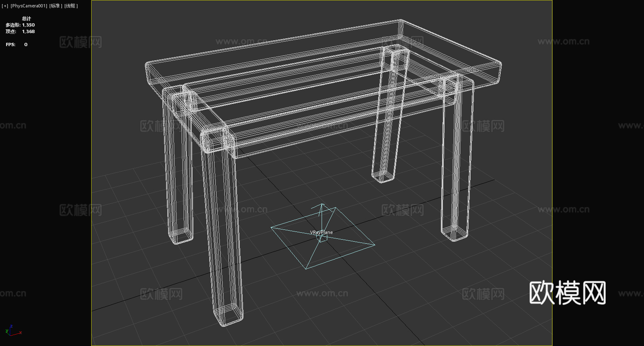Click the '多边形: 1,350' polygon count text
The image size is (644, 346).
pos(20,25)
